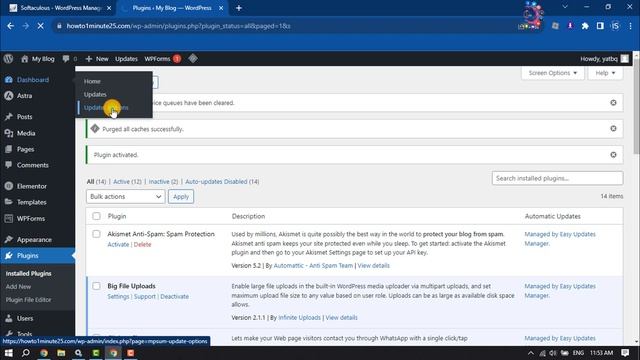Open Chrome three-dot menu
This screenshot has width=640, height=360.
630,26
